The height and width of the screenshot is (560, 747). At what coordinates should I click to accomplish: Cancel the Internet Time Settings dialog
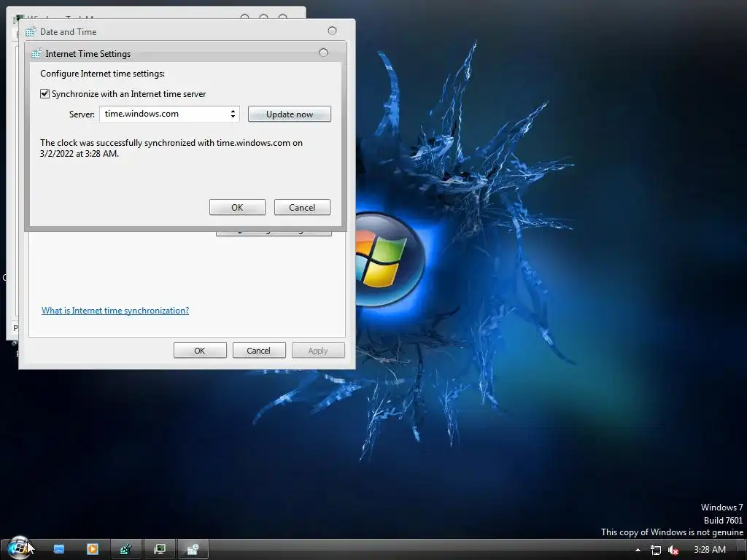click(302, 207)
